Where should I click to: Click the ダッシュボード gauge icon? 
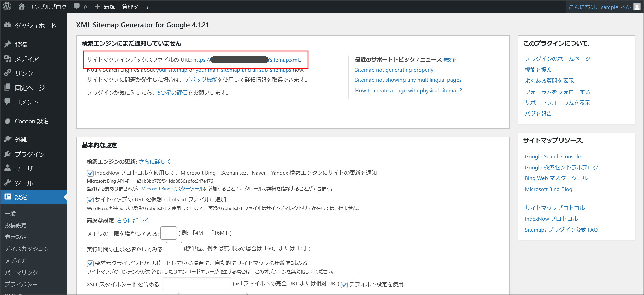click(x=7, y=25)
